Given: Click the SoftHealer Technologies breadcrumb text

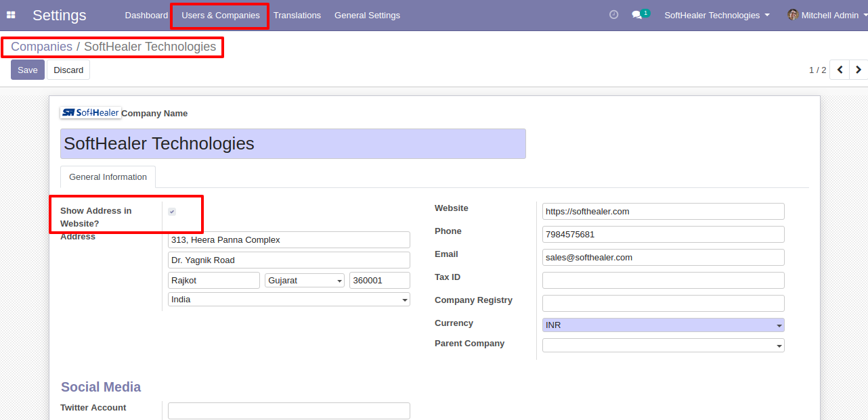Looking at the screenshot, I should (150, 47).
